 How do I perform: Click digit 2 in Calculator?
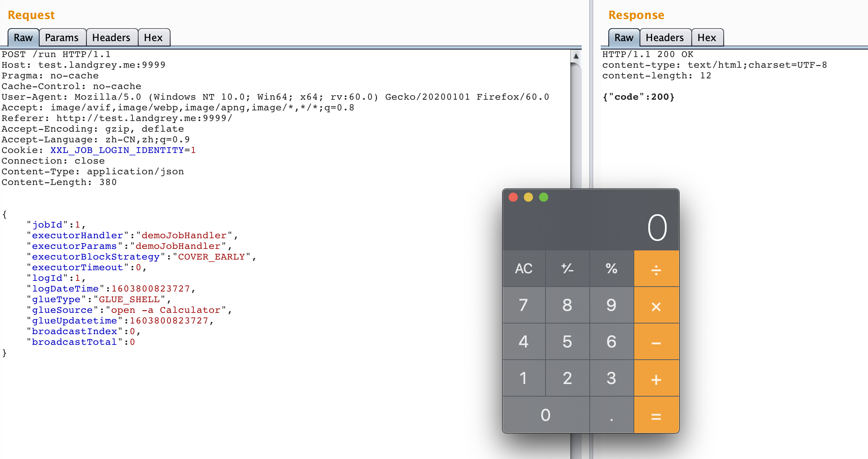pyautogui.click(x=567, y=378)
